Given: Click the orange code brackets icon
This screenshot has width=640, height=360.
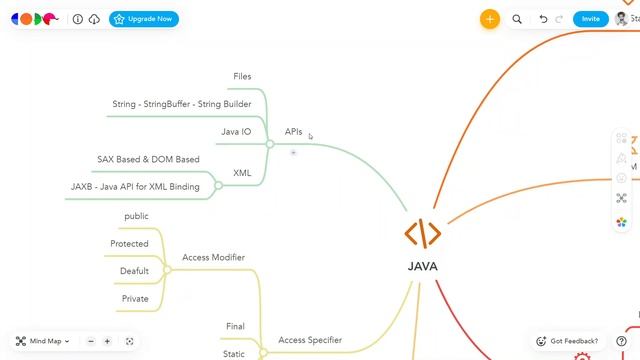Looking at the screenshot, I should [422, 234].
